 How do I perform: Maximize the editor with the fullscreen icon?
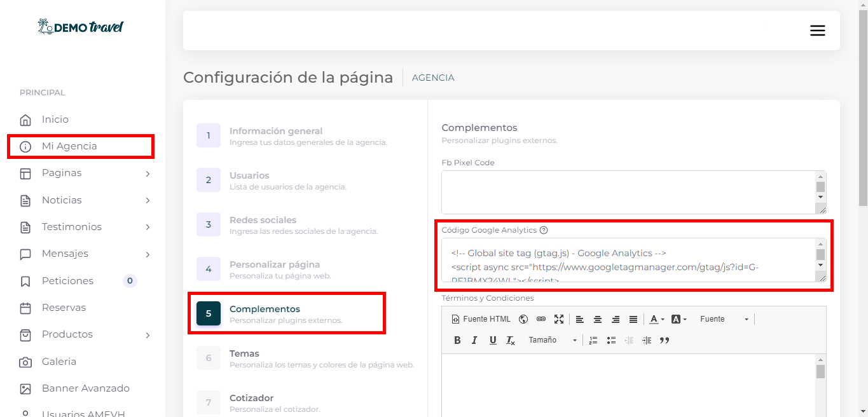(559, 319)
